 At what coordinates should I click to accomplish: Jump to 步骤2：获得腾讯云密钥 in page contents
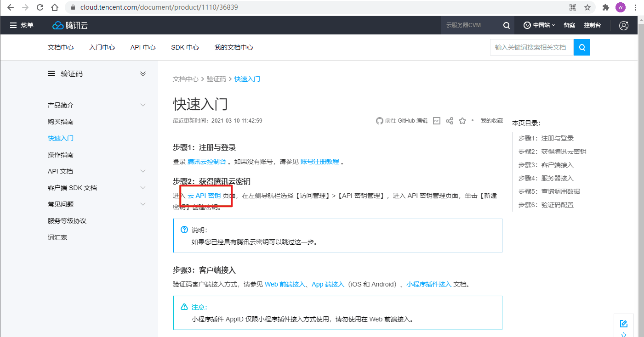pyautogui.click(x=552, y=152)
